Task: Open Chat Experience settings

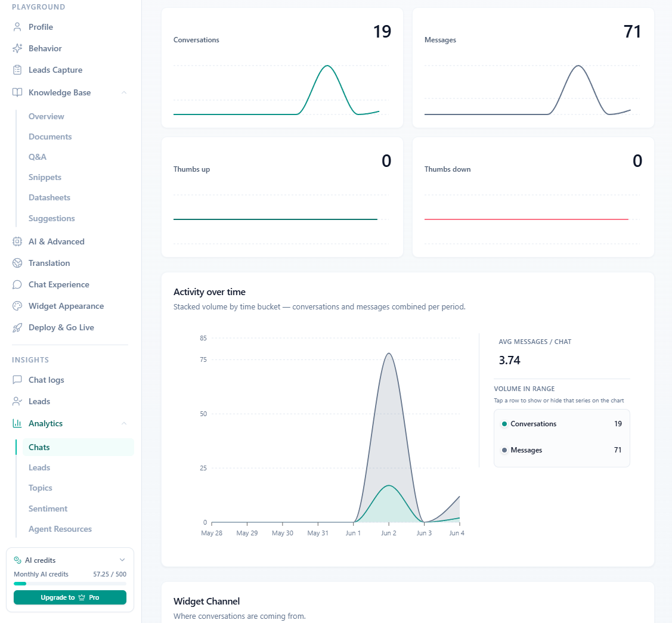Action: point(58,284)
